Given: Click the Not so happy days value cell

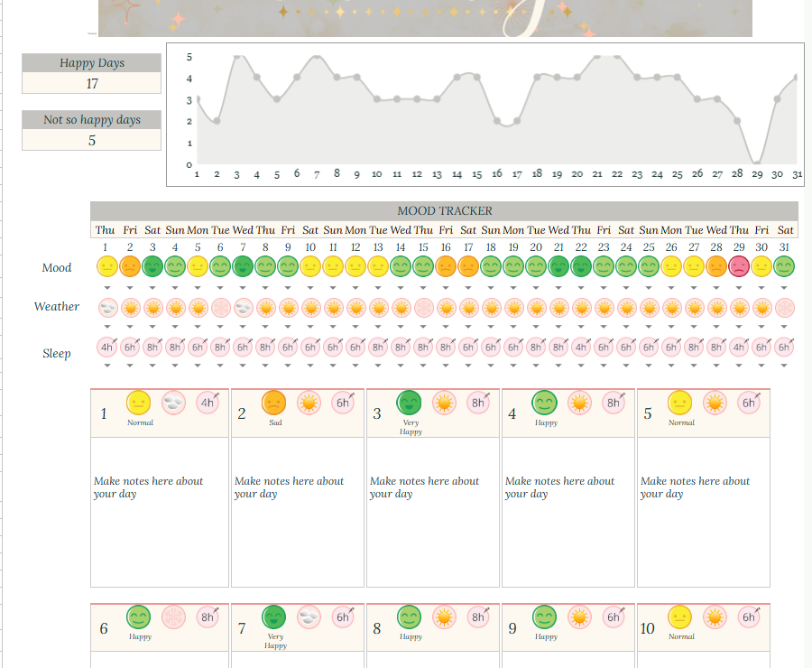Looking at the screenshot, I should click(x=92, y=140).
